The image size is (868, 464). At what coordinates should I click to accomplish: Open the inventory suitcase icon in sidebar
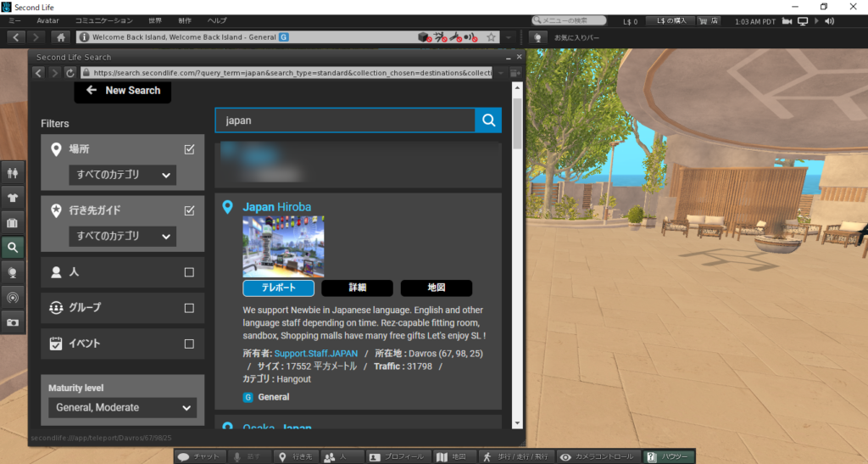tap(13, 222)
